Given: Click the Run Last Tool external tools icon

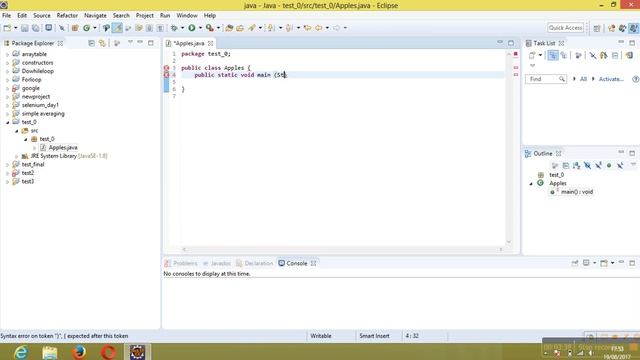Looking at the screenshot, I should pos(210,28).
